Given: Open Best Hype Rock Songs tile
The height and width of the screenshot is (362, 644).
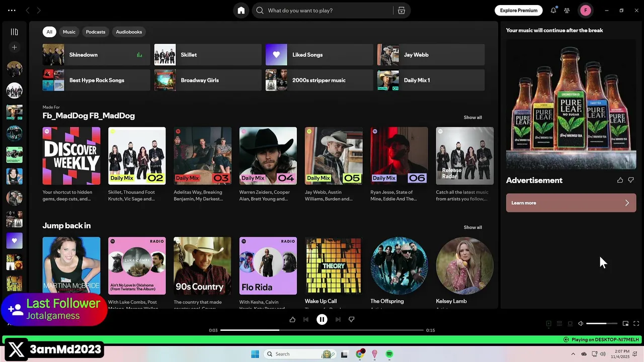Looking at the screenshot, I should (x=96, y=80).
